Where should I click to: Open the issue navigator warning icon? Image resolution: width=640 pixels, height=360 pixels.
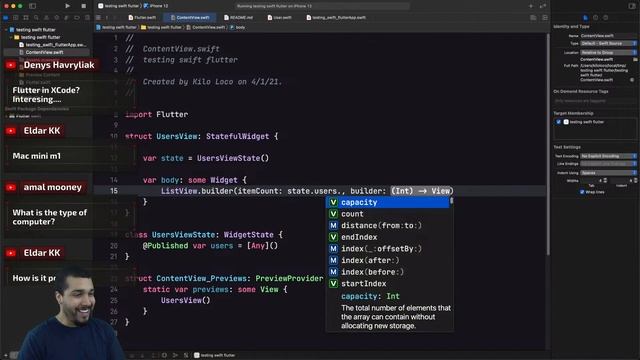(x=47, y=18)
